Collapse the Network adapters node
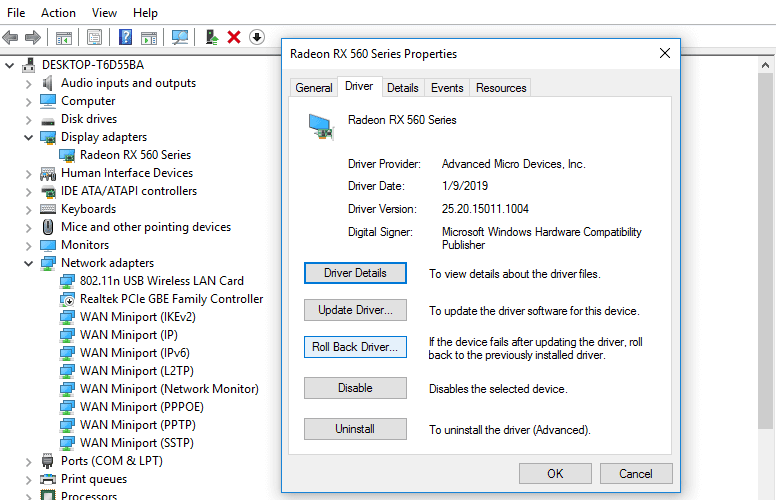The image size is (776, 500). pyautogui.click(x=28, y=263)
